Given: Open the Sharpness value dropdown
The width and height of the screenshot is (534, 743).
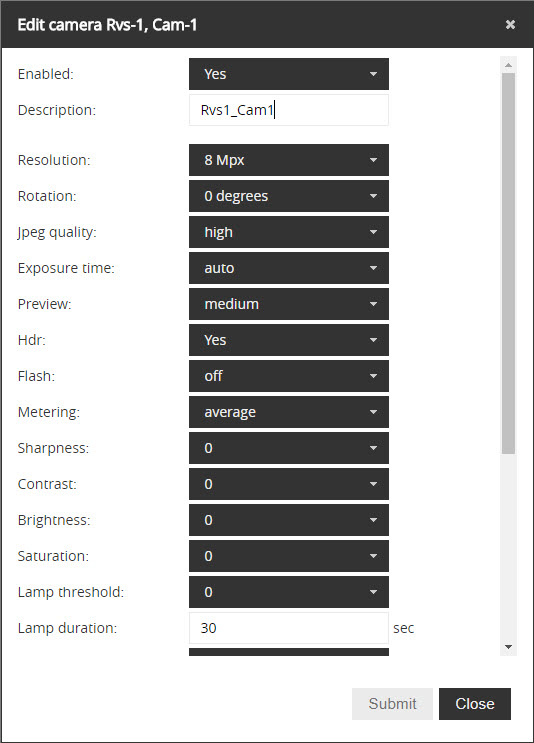Looking at the screenshot, I should tap(289, 448).
